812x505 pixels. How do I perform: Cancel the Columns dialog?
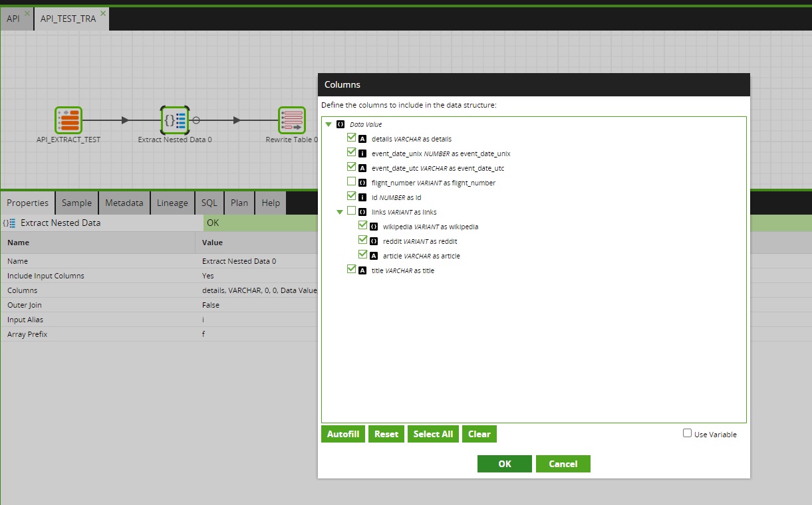pyautogui.click(x=563, y=464)
